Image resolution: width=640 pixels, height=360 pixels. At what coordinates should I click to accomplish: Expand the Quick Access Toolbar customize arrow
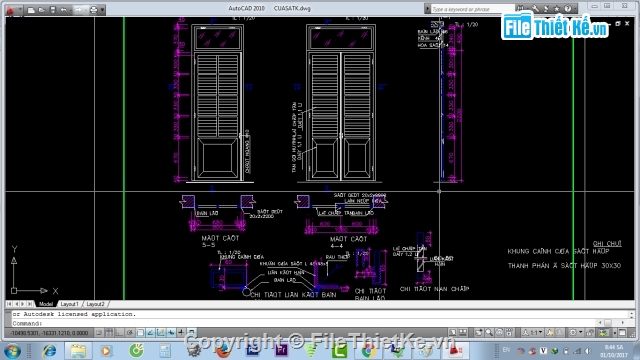pyautogui.click(x=102, y=10)
